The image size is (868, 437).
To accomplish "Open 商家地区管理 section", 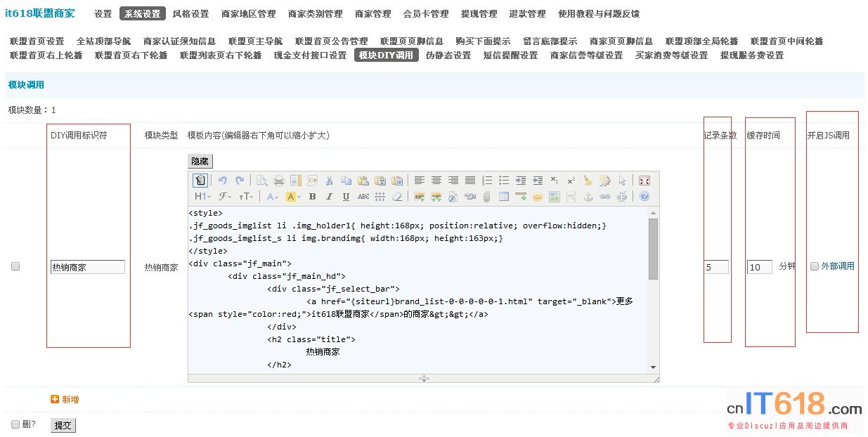I will (248, 13).
